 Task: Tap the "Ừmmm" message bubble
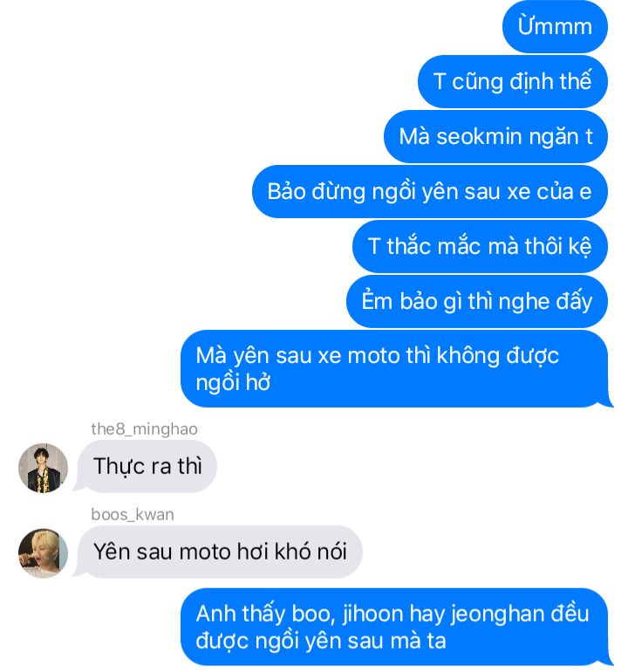point(555,26)
